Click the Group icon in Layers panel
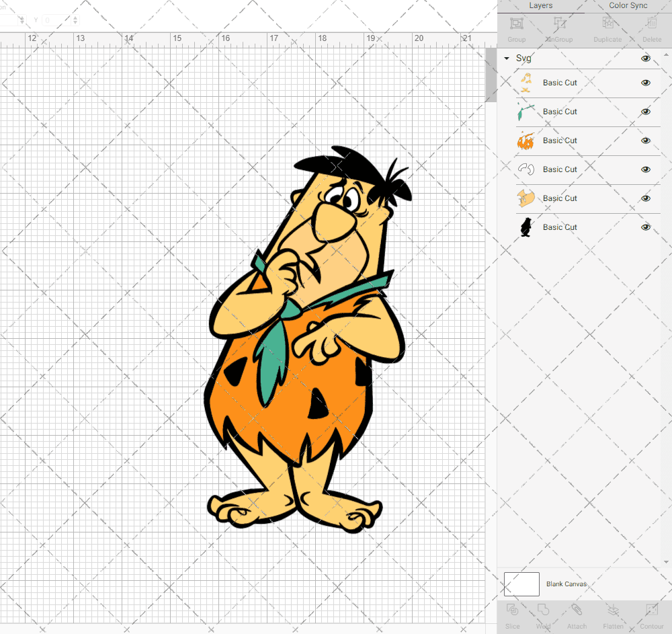The height and width of the screenshot is (634, 672). point(516,23)
